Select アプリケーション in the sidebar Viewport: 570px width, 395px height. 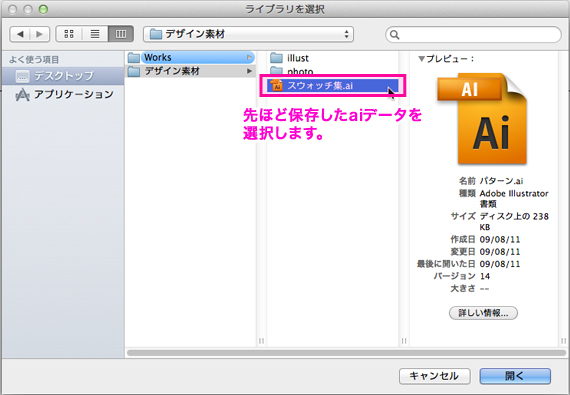(x=63, y=94)
